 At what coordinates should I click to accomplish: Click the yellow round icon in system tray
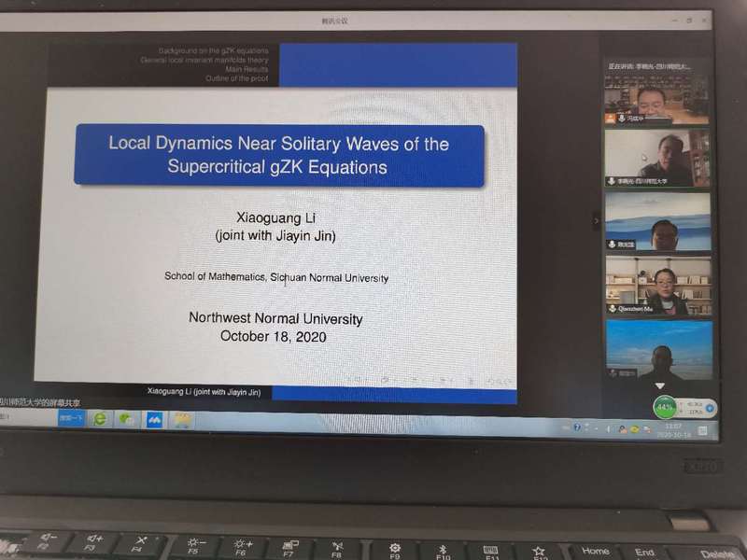click(633, 428)
